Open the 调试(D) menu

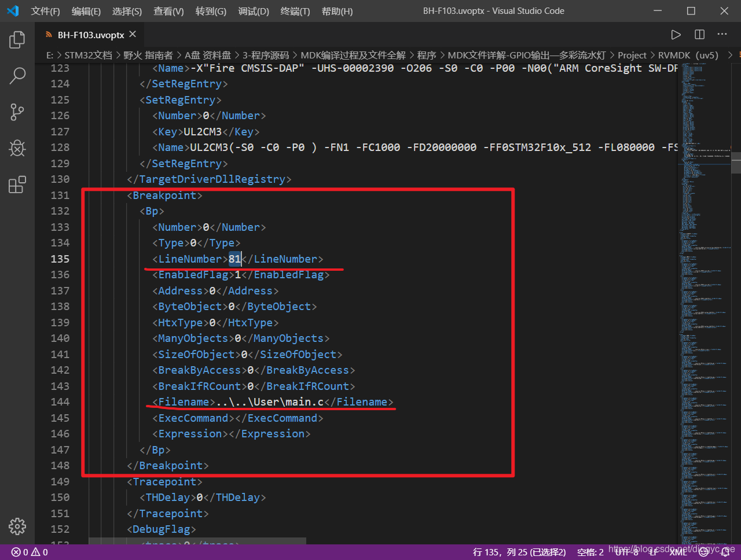point(254,11)
